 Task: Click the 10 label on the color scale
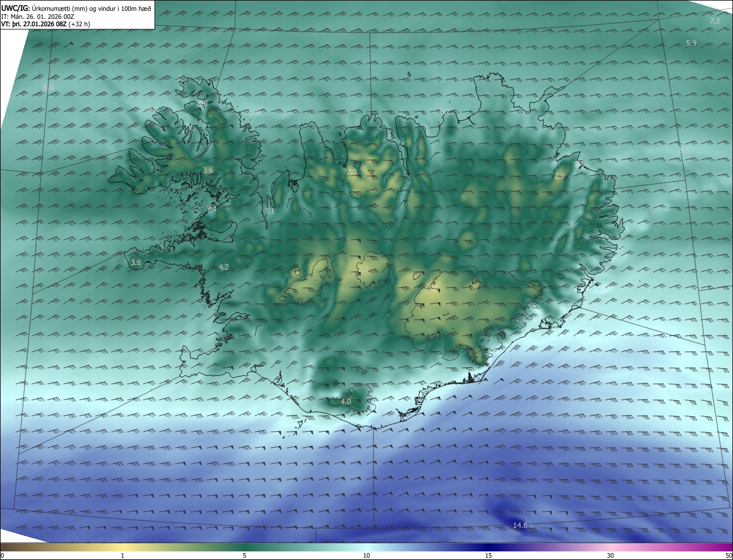[x=366, y=555]
